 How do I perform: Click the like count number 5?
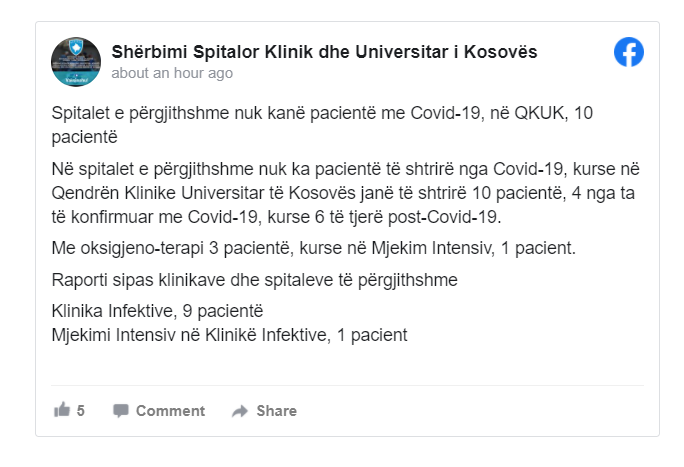(81, 411)
